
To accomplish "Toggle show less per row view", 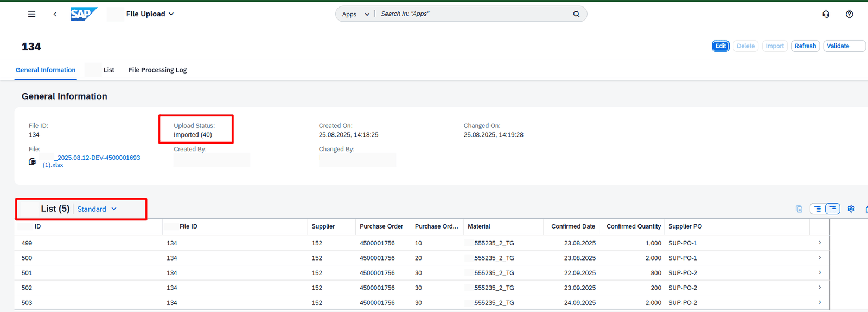I will [833, 209].
